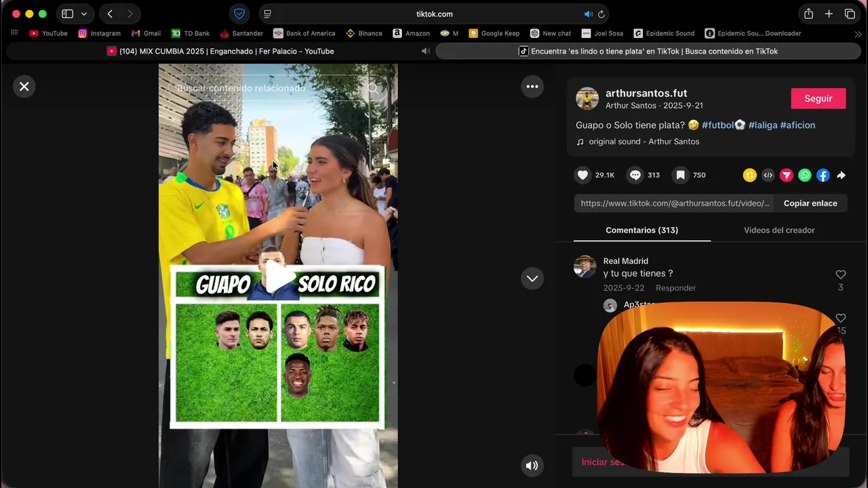Screen dimensions: 868x488
Task: Select the video URL field
Action: pyautogui.click(x=675, y=203)
